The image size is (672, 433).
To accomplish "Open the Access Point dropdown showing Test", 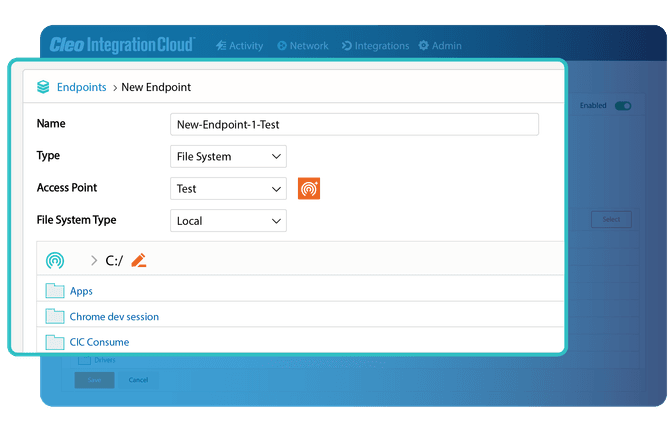I will (x=228, y=188).
